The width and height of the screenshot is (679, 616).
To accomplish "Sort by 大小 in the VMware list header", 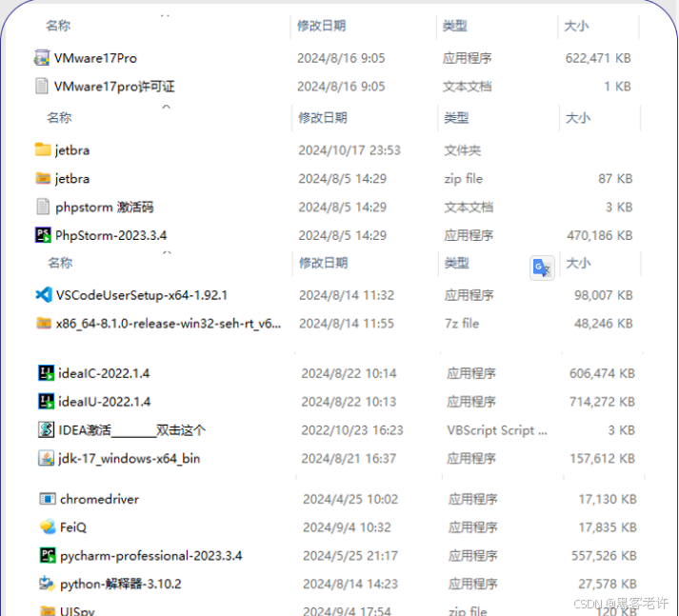I will [x=576, y=26].
